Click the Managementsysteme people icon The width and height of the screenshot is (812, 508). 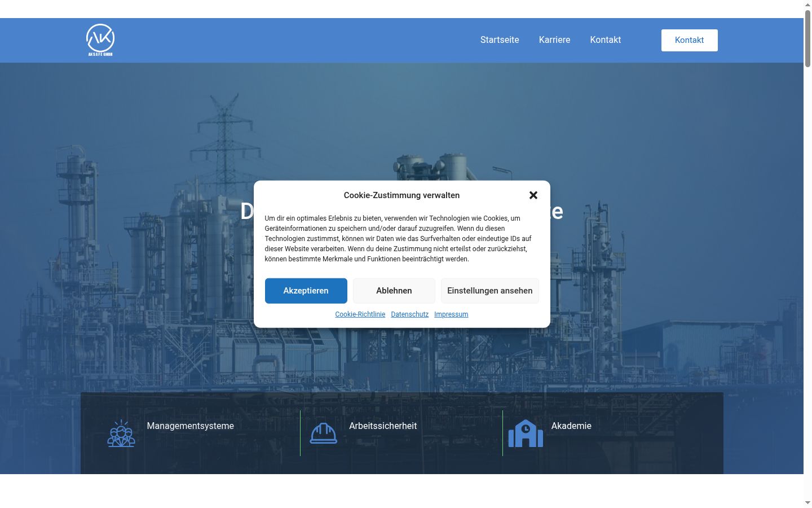(x=121, y=433)
